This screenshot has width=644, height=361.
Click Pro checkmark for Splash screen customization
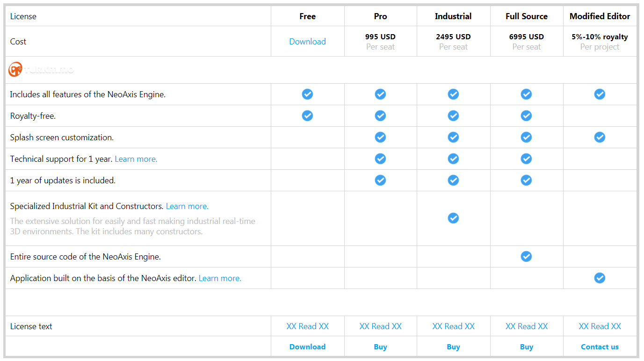[380, 137]
